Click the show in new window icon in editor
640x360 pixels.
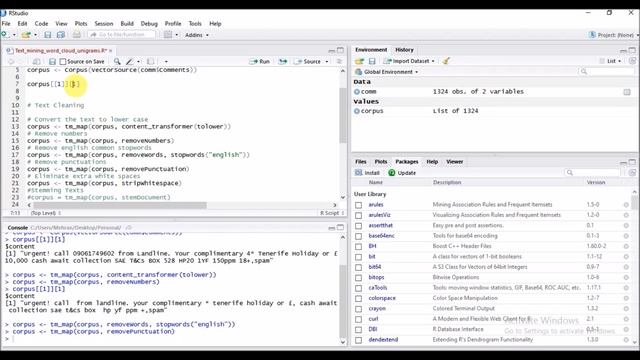click(36, 62)
